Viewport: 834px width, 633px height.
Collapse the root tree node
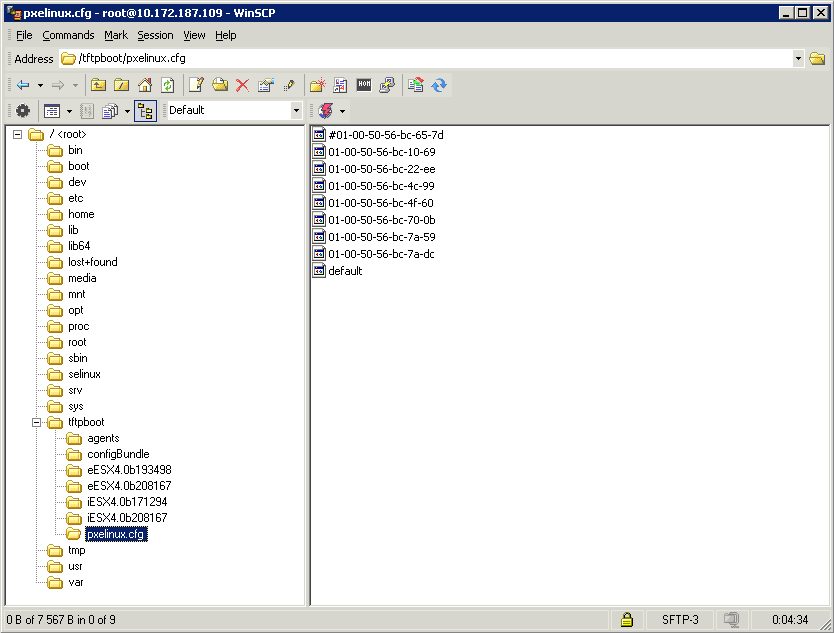(x=18, y=135)
